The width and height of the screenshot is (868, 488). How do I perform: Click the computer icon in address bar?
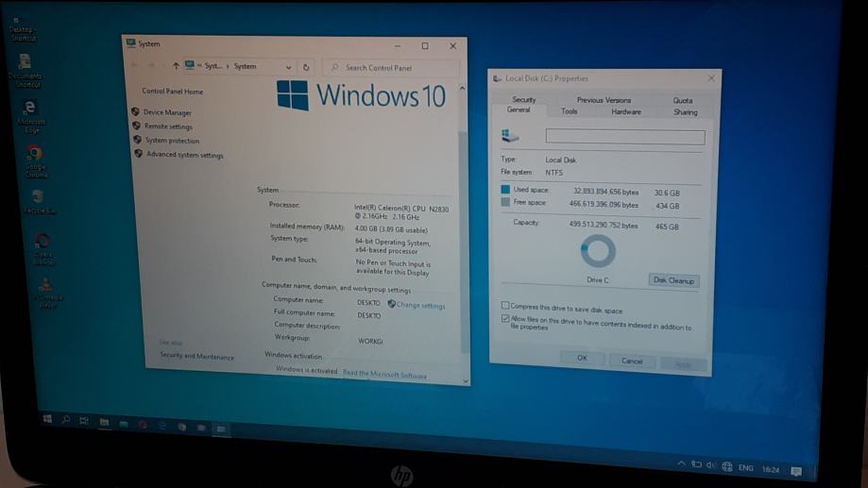click(190, 65)
